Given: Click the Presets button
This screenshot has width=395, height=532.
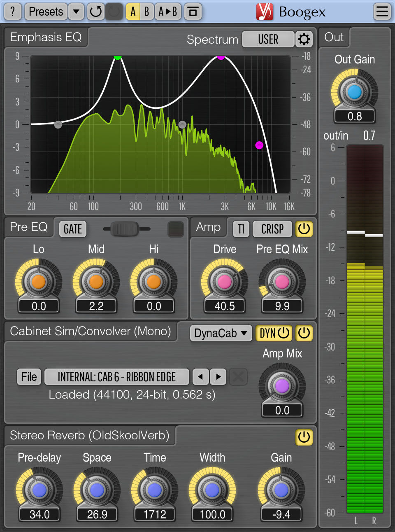Looking at the screenshot, I should pyautogui.click(x=46, y=12).
